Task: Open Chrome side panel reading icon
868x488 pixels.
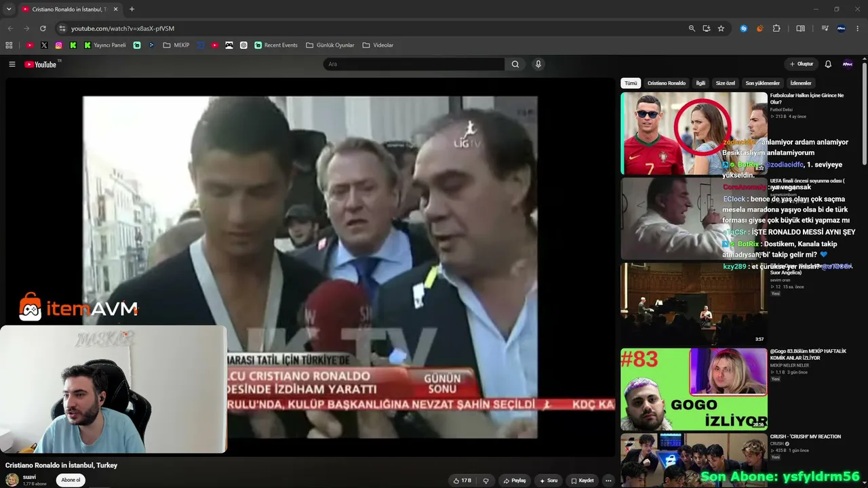Action: (801, 28)
